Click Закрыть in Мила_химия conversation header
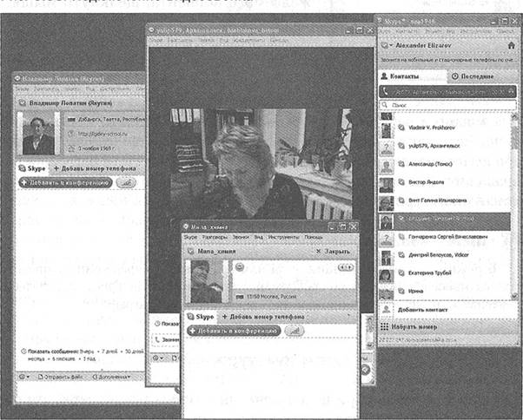This screenshot has height=420, width=523. point(333,252)
